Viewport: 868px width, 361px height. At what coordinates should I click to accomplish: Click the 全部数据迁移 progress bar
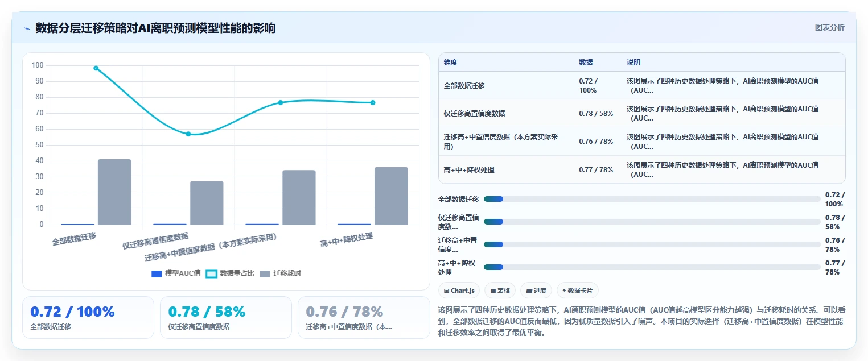(652, 199)
